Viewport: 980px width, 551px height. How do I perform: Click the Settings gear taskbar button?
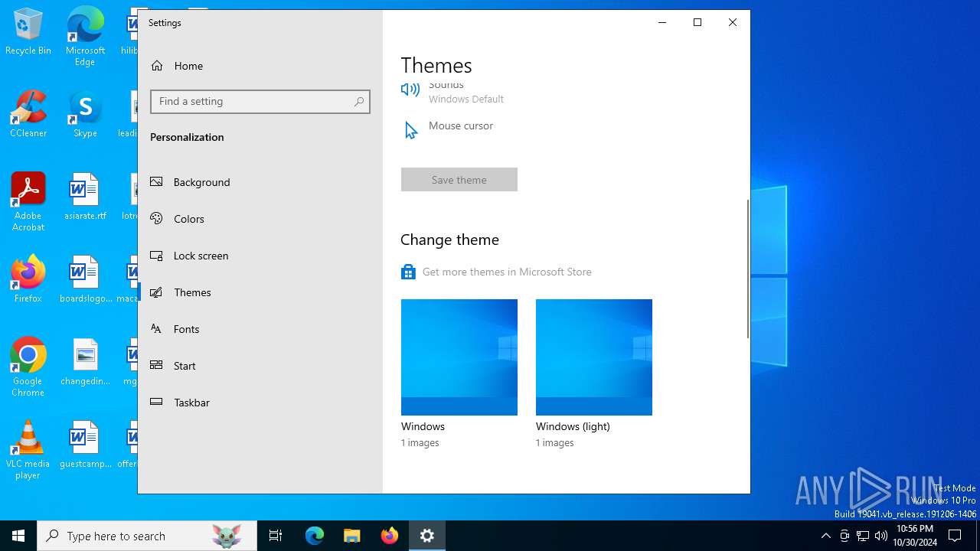click(427, 536)
